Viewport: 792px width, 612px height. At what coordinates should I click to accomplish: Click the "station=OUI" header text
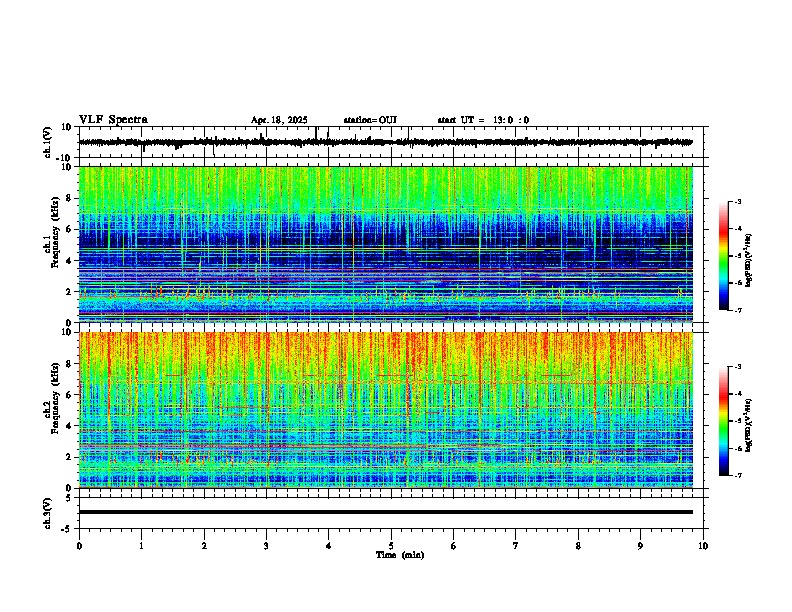[x=370, y=120]
